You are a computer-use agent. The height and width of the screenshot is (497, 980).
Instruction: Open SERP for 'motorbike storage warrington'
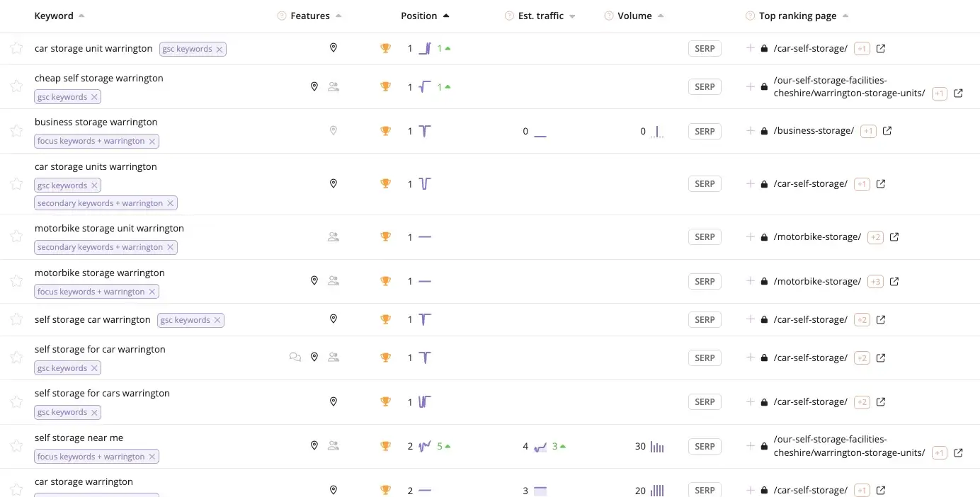[705, 282]
